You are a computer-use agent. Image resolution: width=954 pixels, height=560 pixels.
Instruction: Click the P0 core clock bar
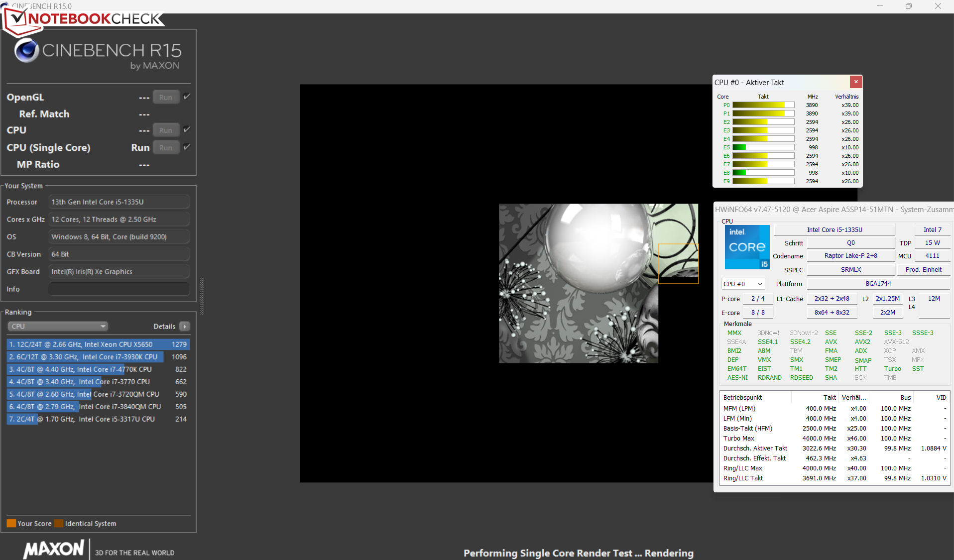[763, 105]
